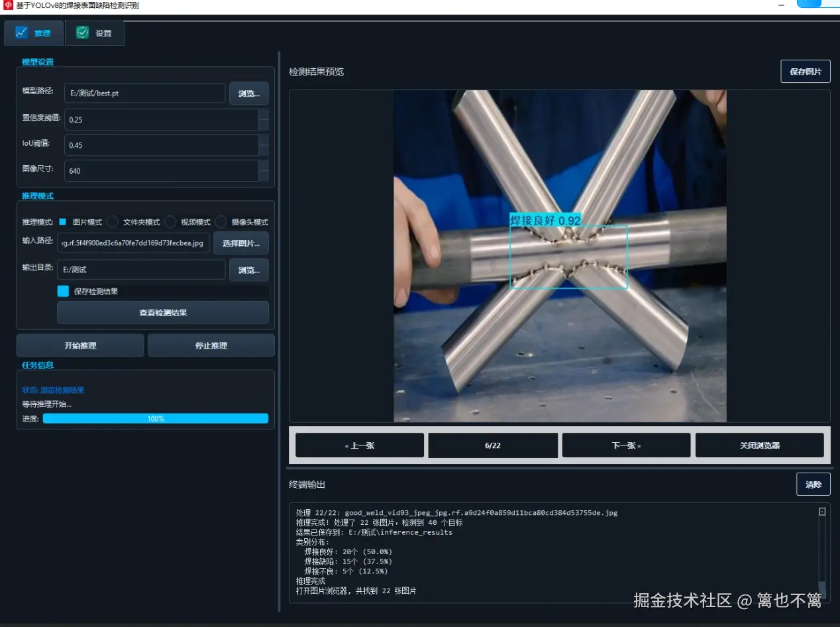Click the scroll-up arrow of the terminal output scrollbar
The width and height of the screenshot is (840, 627).
click(x=822, y=512)
